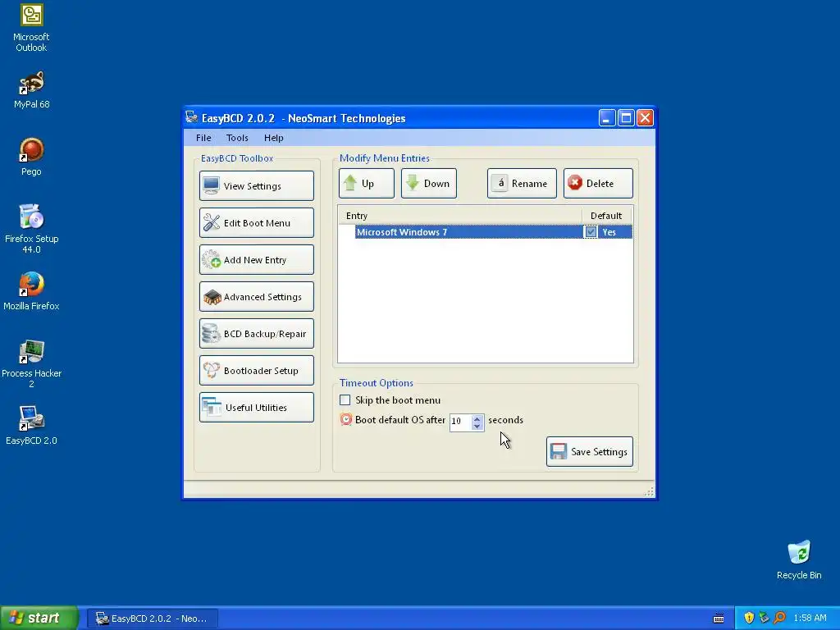Minimize the EasyBCD window

click(606, 118)
